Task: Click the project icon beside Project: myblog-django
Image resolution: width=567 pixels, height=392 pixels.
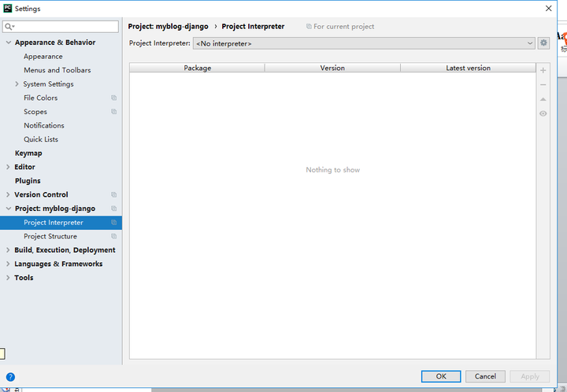Action: tap(114, 209)
